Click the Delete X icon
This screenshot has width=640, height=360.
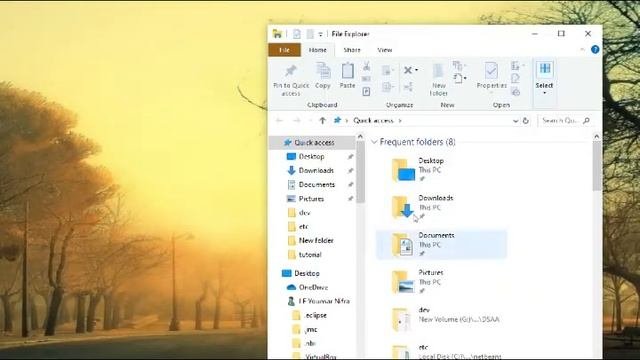click(408, 70)
